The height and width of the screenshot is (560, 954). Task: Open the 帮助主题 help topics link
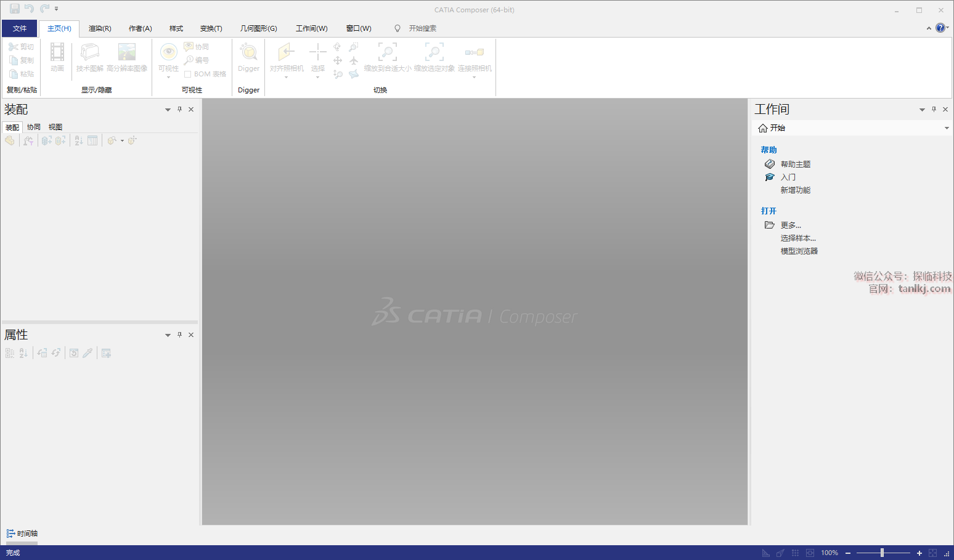(795, 164)
